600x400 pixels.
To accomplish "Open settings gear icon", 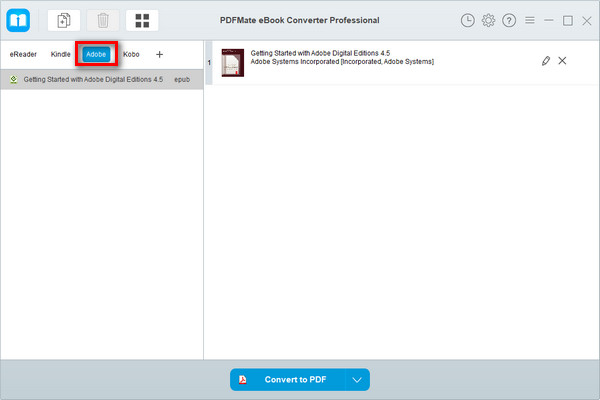I will click(x=488, y=20).
